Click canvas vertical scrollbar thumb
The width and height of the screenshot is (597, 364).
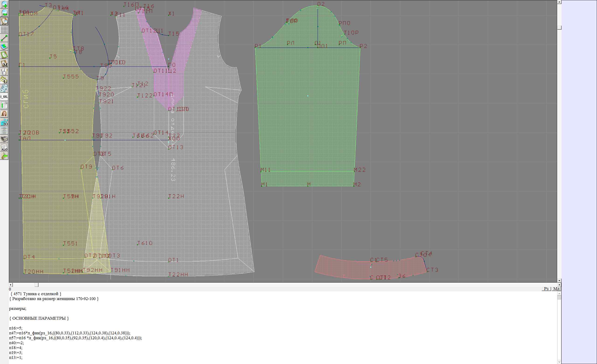(559, 28)
